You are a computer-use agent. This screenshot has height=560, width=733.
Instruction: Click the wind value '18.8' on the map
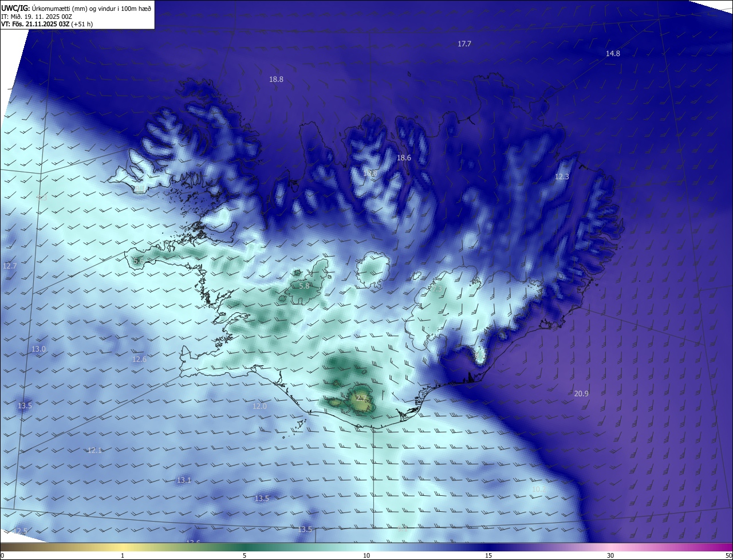coord(276,80)
